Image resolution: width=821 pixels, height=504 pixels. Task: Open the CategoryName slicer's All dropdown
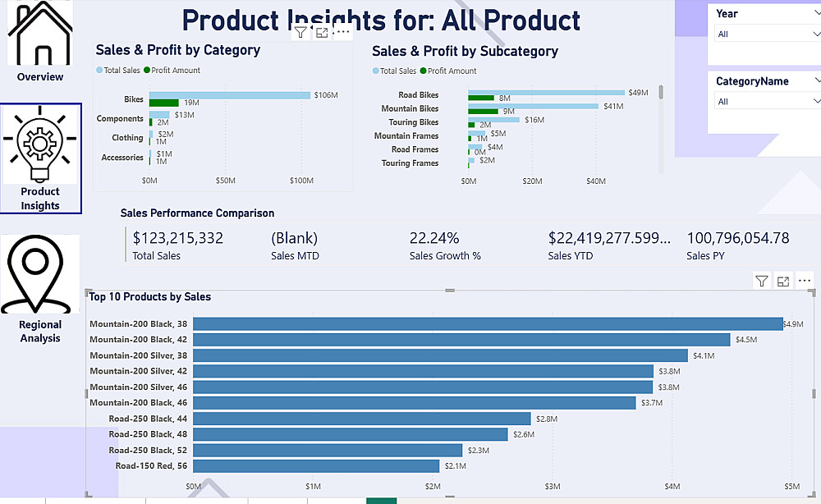click(764, 102)
